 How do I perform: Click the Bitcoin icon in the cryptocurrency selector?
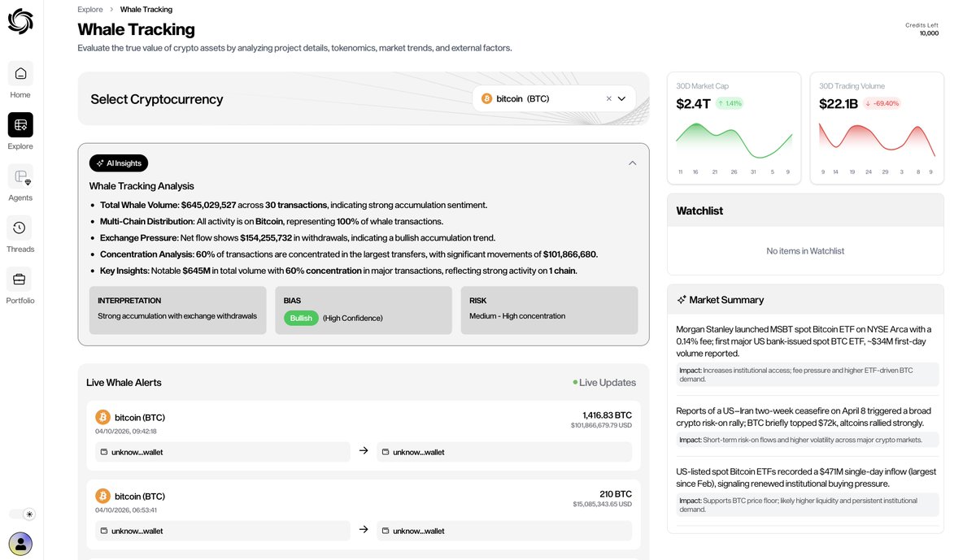(x=487, y=98)
